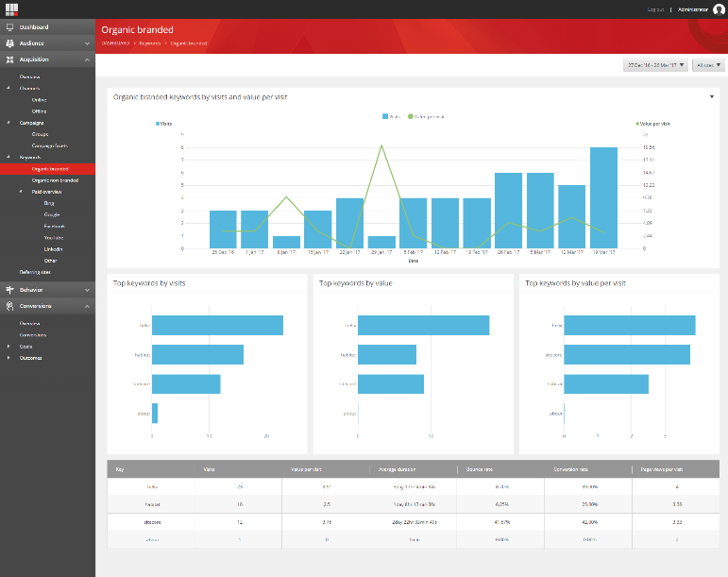Click the tallest bar for 19 Mar '17
Image resolution: width=728 pixels, height=577 pixels.
coord(603,197)
